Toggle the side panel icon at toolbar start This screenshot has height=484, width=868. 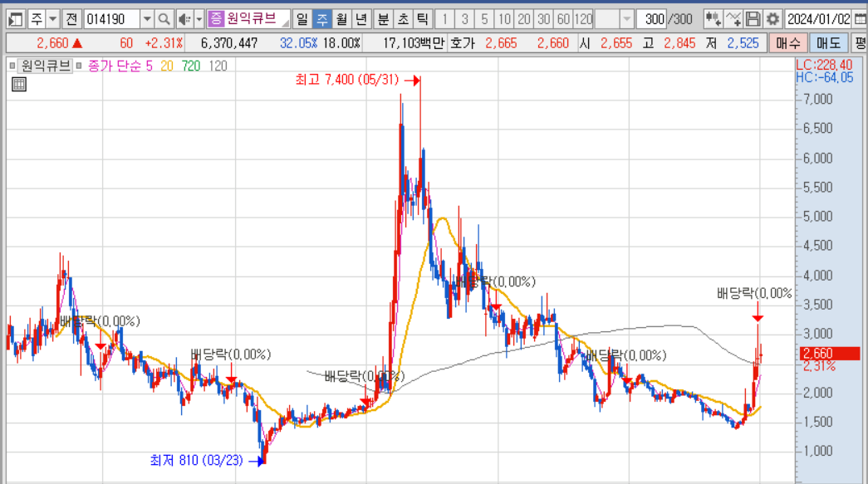pos(16,19)
